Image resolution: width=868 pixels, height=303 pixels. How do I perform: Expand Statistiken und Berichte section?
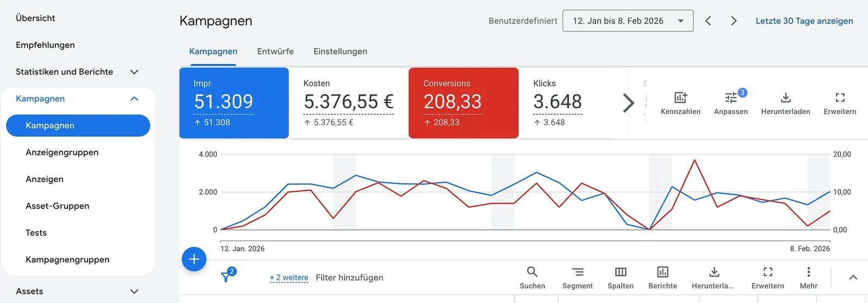coord(134,72)
